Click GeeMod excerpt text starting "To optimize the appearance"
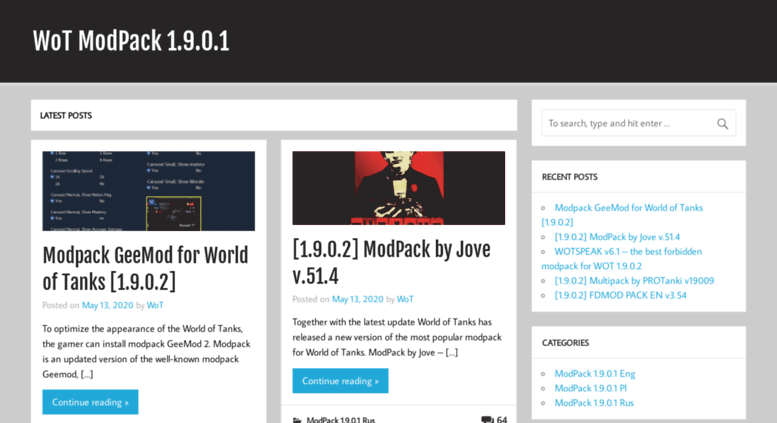 pyautogui.click(x=146, y=351)
